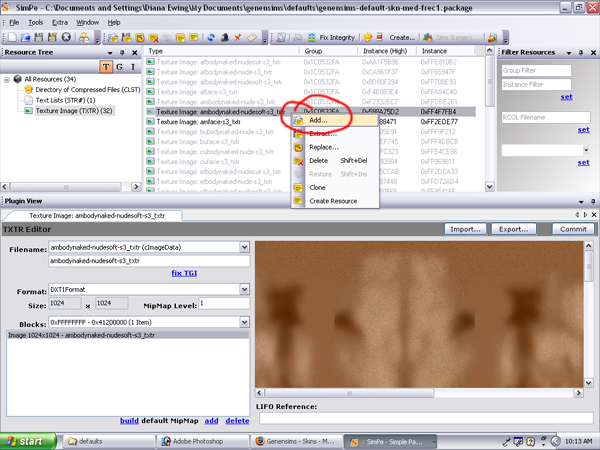Click the blue refresh arrows toolbar icon
The image size is (600, 450).
point(211,38)
